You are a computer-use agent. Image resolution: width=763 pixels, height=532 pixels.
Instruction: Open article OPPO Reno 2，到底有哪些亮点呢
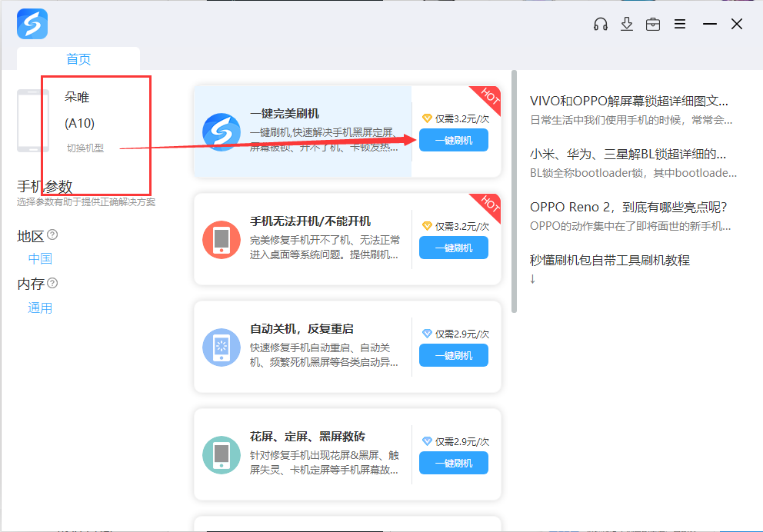click(x=628, y=207)
